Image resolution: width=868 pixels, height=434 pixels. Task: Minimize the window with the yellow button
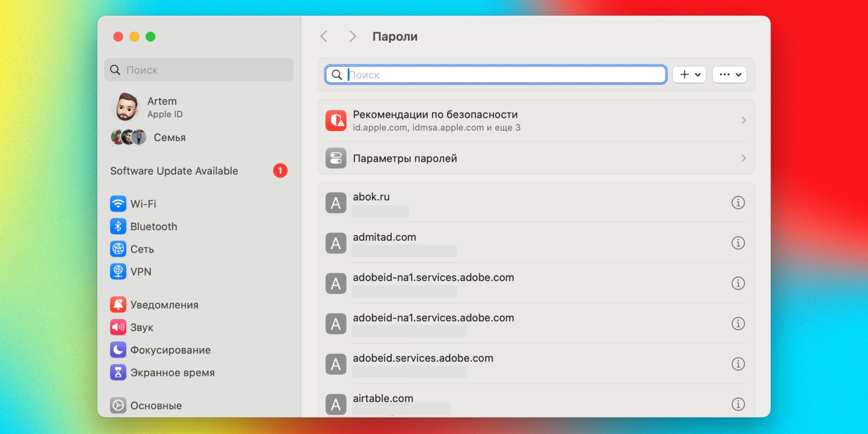pyautogui.click(x=134, y=37)
